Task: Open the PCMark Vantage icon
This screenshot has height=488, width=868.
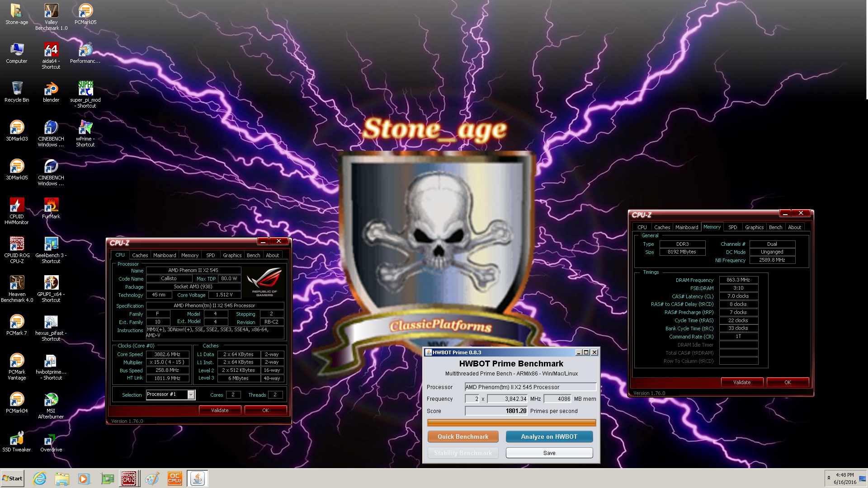Action: click(17, 366)
